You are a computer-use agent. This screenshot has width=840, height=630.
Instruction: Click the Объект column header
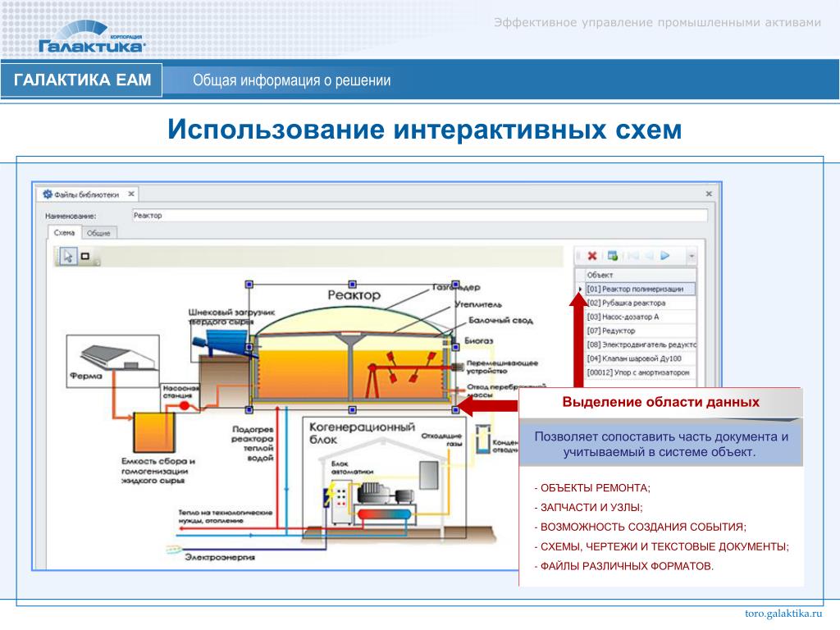coord(640,275)
